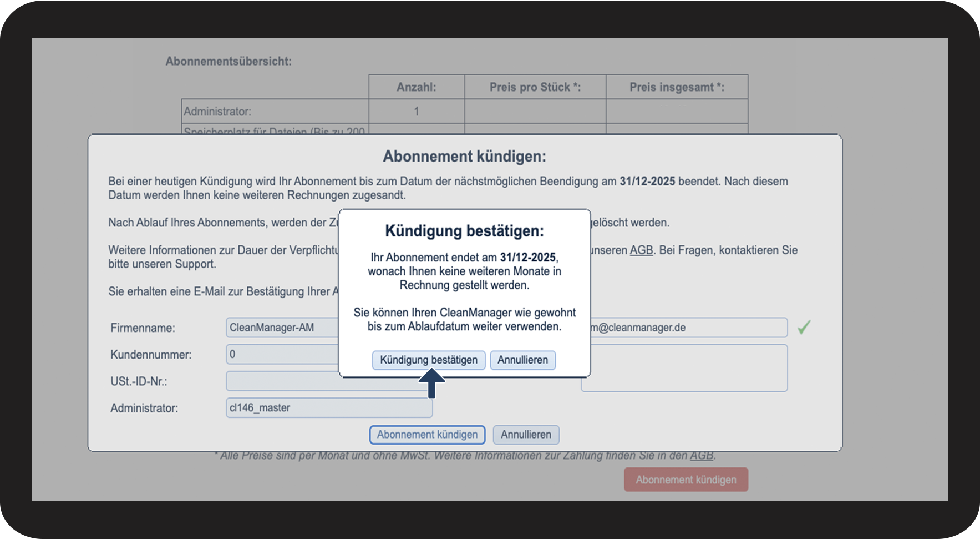Click into the USt.-ID-Nr. field
The image size is (980, 539).
tap(329, 381)
